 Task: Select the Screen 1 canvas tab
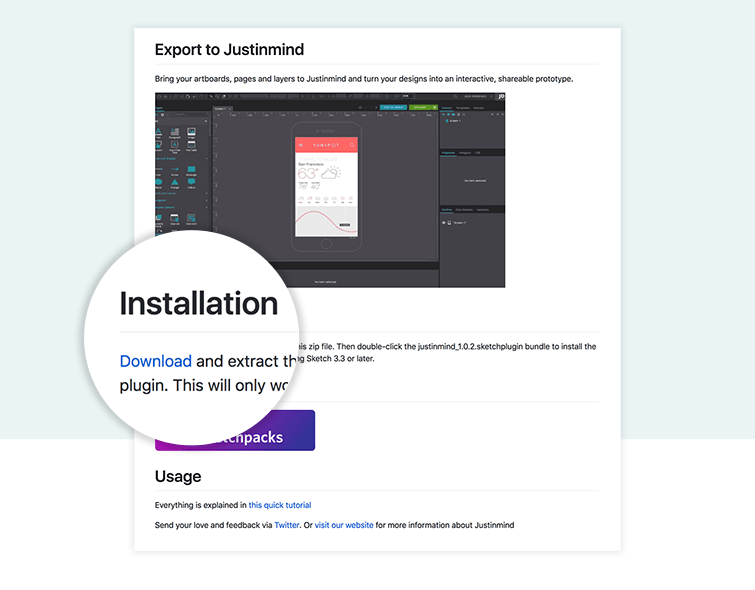tap(221, 108)
